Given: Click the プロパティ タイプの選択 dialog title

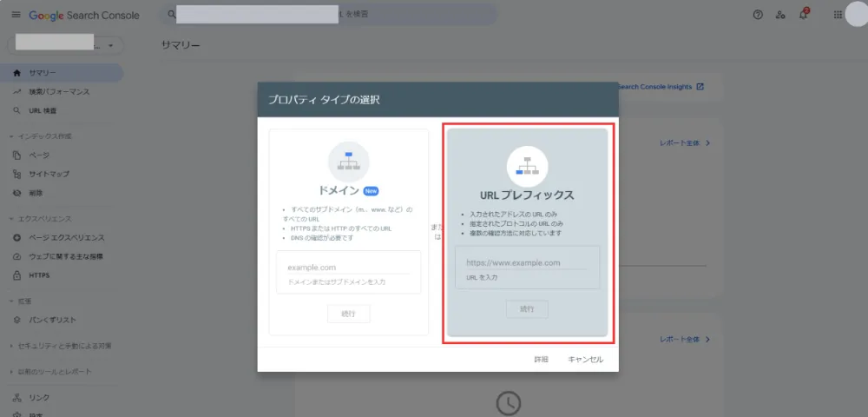Looking at the screenshot, I should (x=325, y=100).
